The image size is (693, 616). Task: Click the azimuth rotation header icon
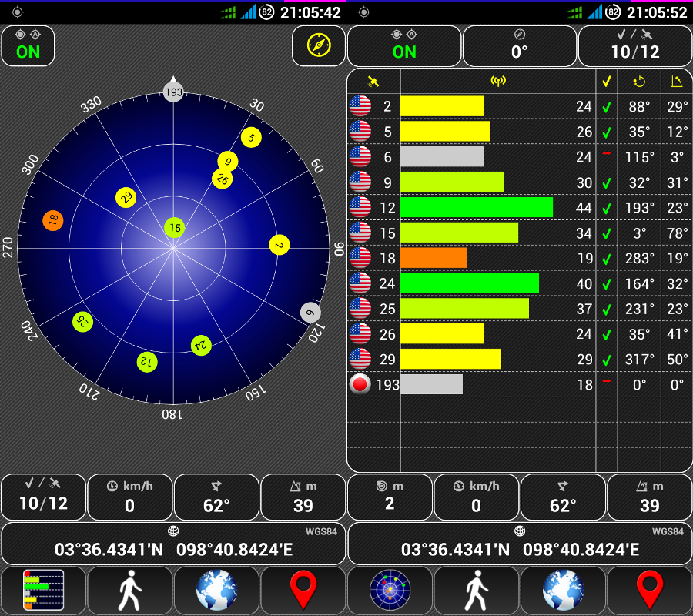point(639,81)
